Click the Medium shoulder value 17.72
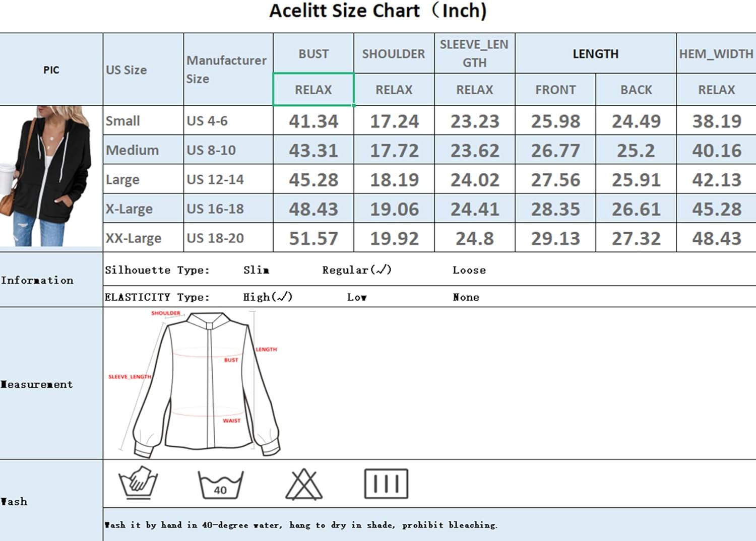 tap(394, 151)
